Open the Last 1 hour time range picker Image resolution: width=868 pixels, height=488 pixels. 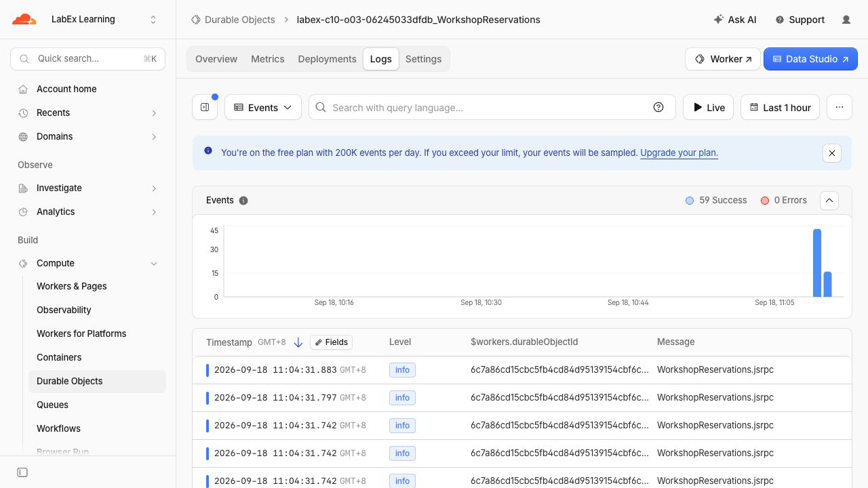point(780,107)
